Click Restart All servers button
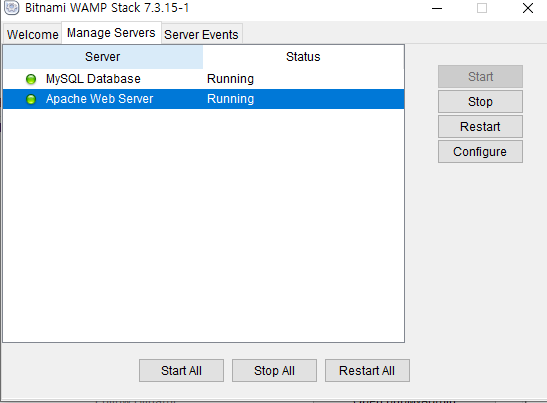Viewport: 547px width, 403px height. point(367,371)
